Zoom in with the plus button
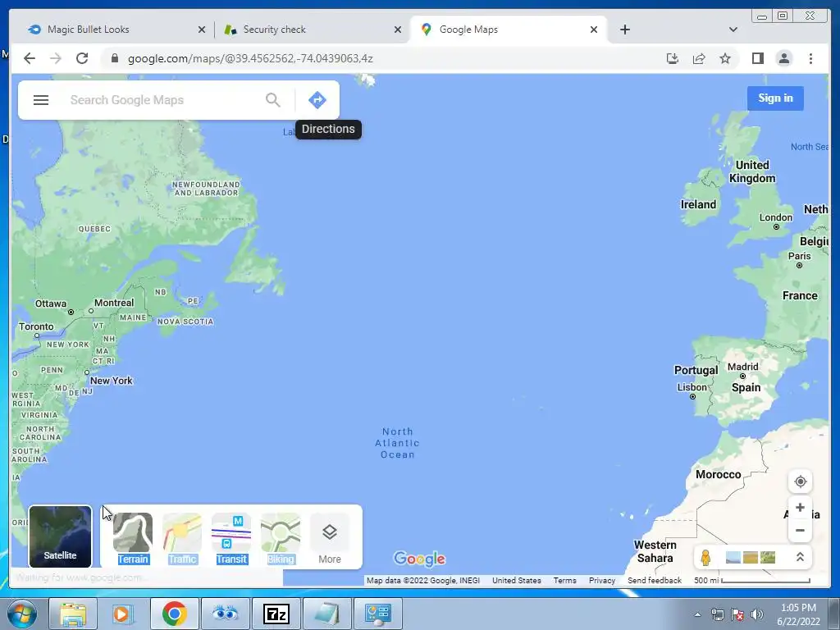Viewport: 840px width, 630px height. pyautogui.click(x=800, y=507)
